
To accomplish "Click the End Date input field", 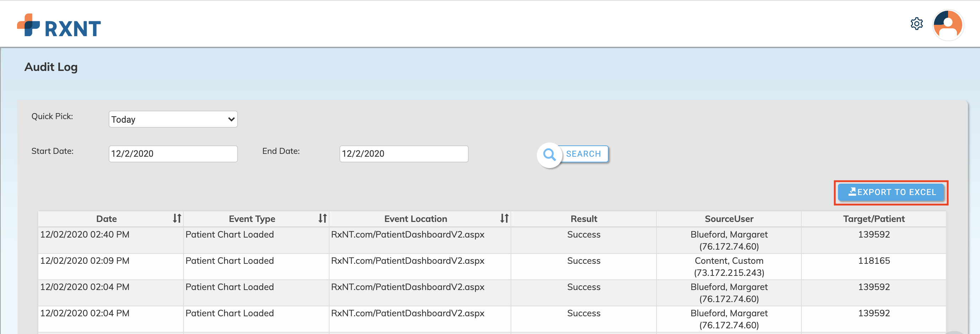I will click(x=404, y=154).
